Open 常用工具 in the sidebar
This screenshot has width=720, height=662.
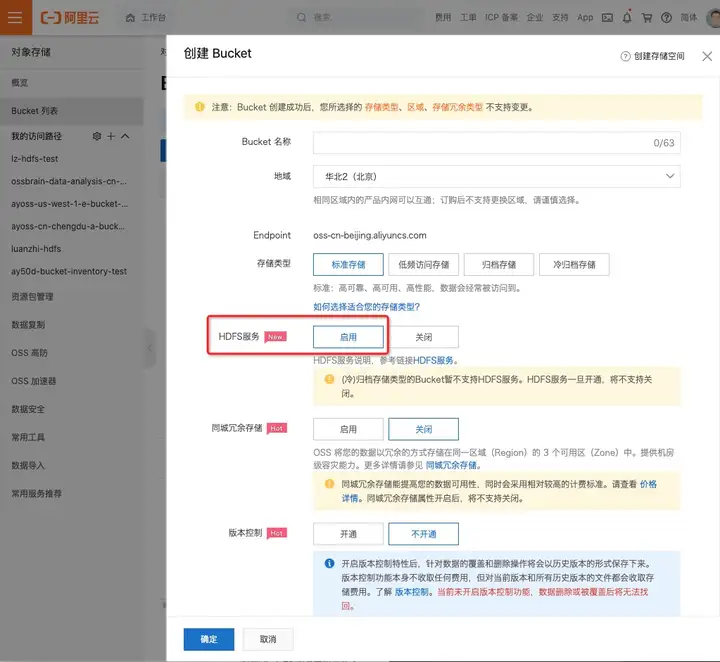28,437
